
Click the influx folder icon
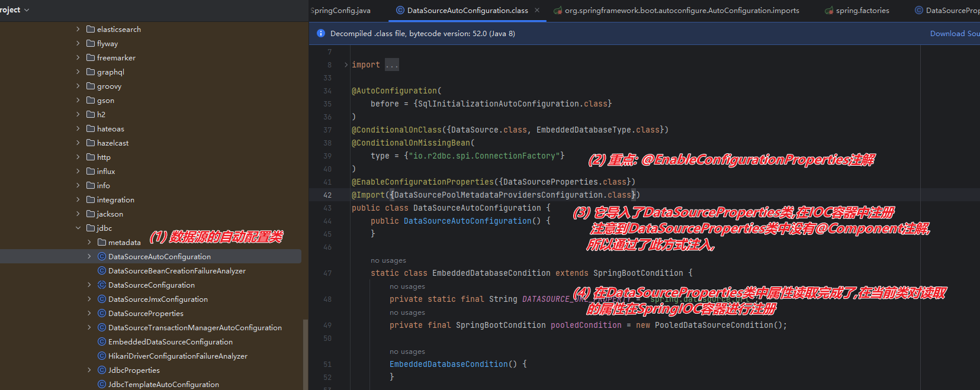tap(91, 171)
